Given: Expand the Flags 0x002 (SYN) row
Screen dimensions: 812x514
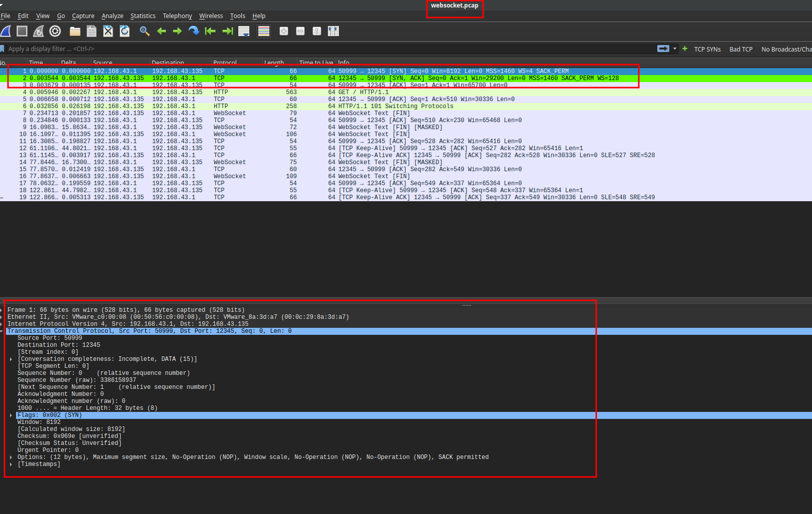Looking at the screenshot, I should coord(11,415).
